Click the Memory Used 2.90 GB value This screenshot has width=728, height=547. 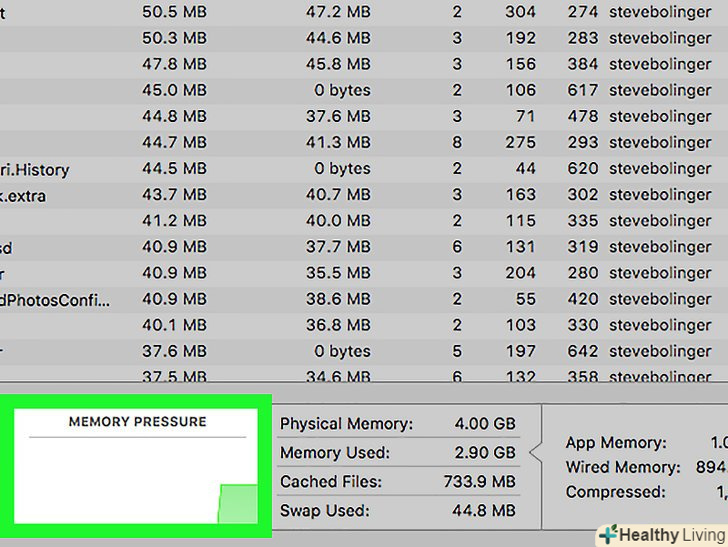pyautogui.click(x=485, y=453)
